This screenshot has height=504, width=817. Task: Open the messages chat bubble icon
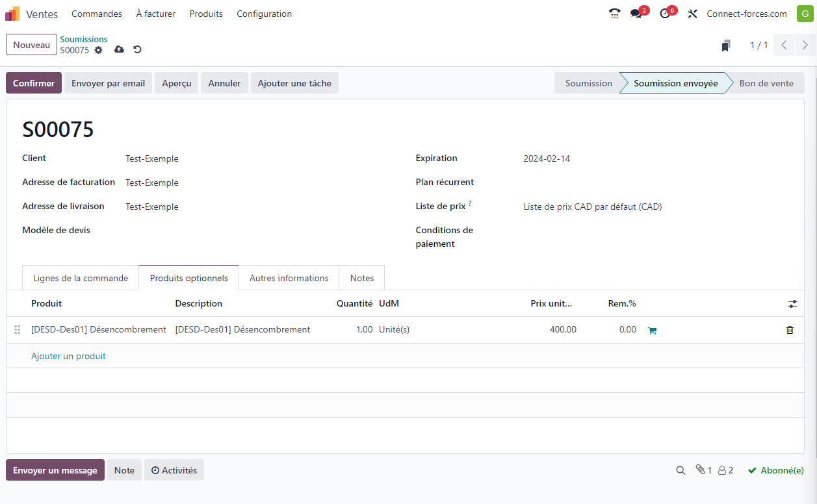pos(636,14)
